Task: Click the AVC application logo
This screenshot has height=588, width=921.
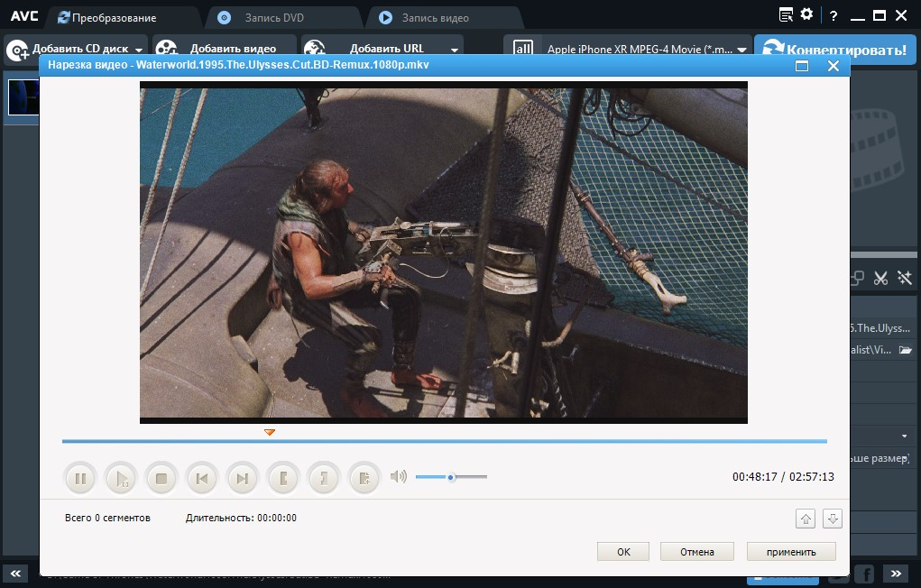Action: [24, 16]
